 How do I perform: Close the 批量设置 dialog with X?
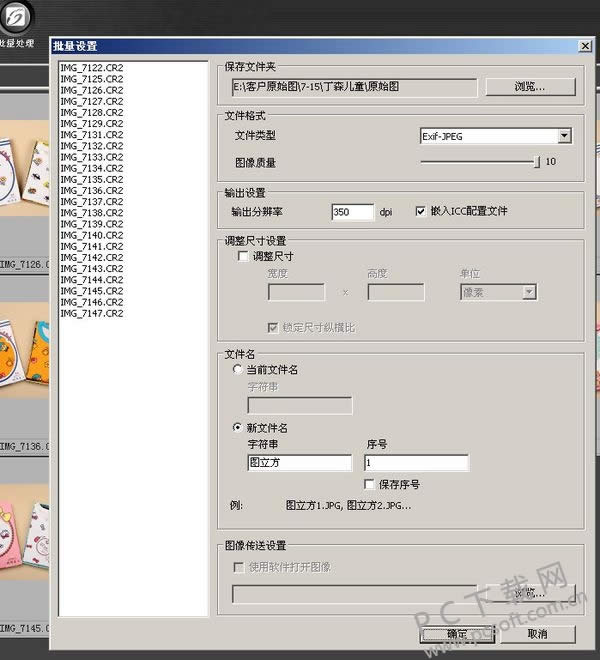tap(585, 46)
